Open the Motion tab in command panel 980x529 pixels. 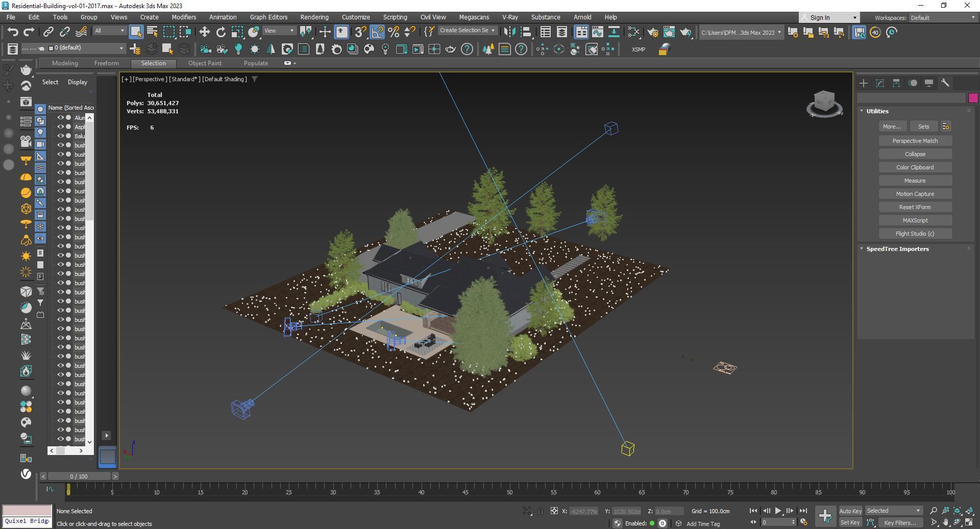[913, 83]
